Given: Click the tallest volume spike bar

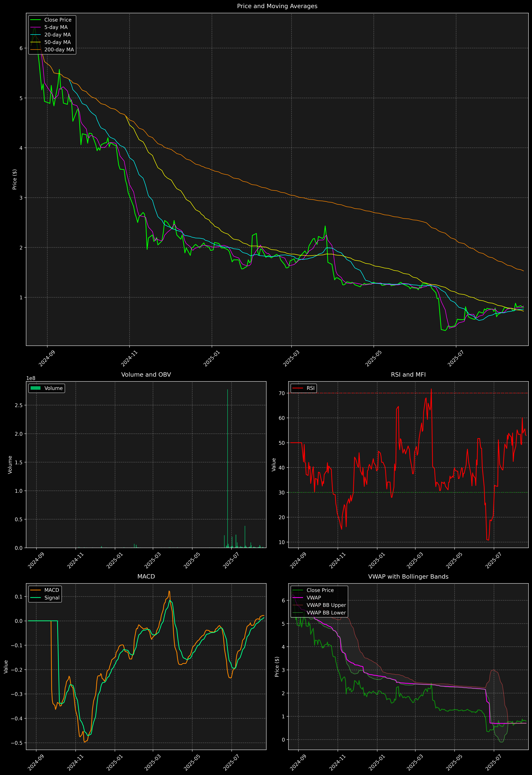Looking at the screenshot, I should (228, 467).
